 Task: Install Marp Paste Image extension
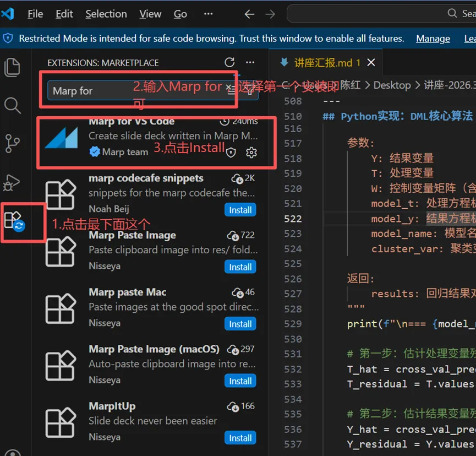pyautogui.click(x=240, y=267)
